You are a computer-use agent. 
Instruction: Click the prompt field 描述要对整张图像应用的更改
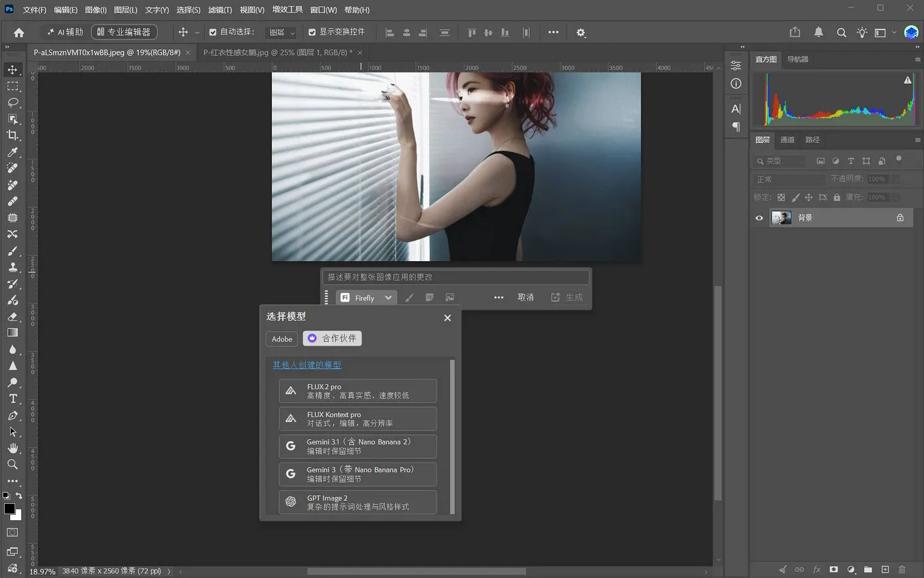[x=455, y=277]
